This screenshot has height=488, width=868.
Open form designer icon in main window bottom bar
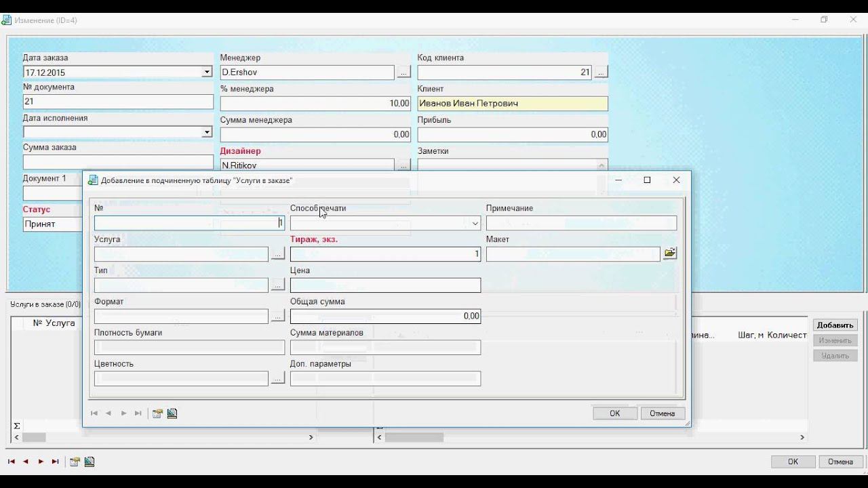tap(90, 462)
